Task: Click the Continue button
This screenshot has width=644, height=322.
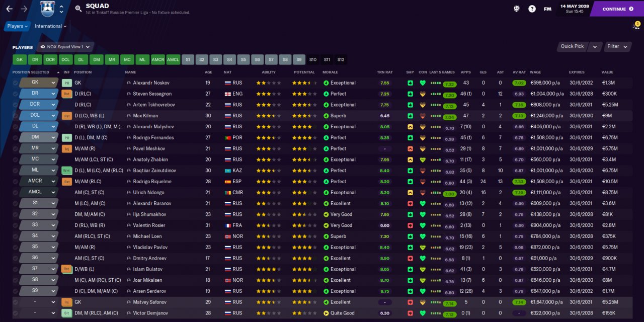Action: tap(617, 9)
